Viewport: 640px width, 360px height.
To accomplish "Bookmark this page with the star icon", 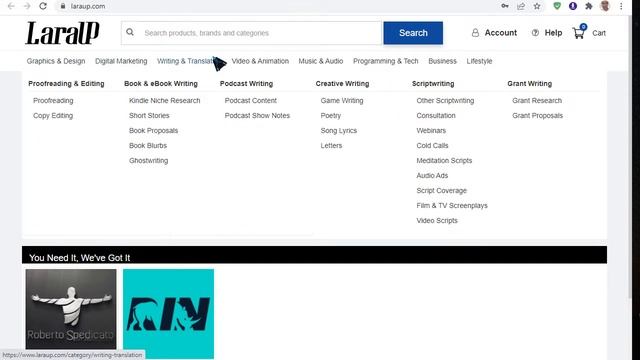I will tap(537, 6).
